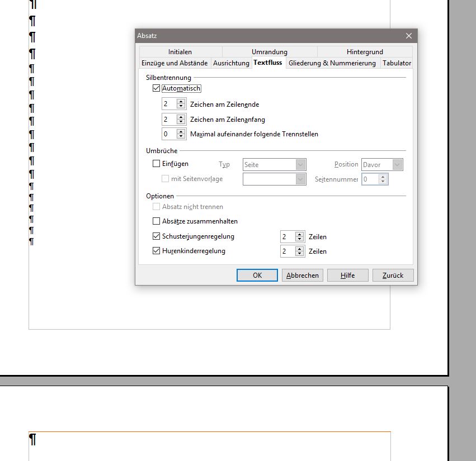Image resolution: width=476 pixels, height=461 pixels.
Task: Open Gliederung & Nummerierung tab
Action: 332,63
